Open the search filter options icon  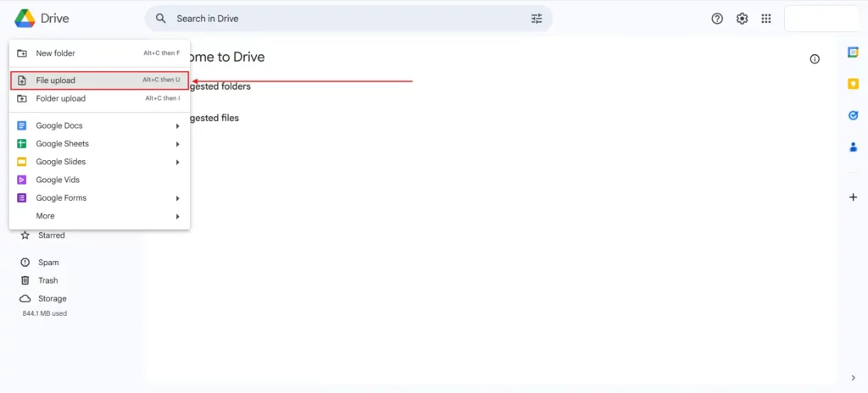[536, 19]
